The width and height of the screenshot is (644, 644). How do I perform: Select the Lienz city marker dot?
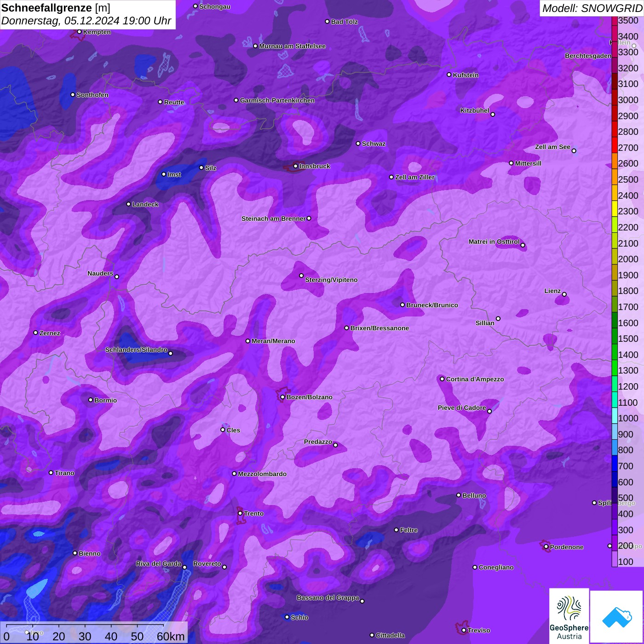pyautogui.click(x=564, y=294)
